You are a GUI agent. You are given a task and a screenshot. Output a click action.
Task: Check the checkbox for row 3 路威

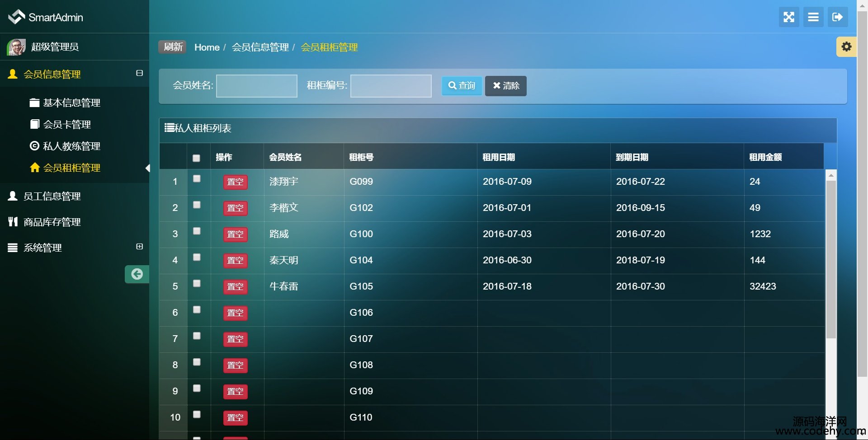[197, 231]
